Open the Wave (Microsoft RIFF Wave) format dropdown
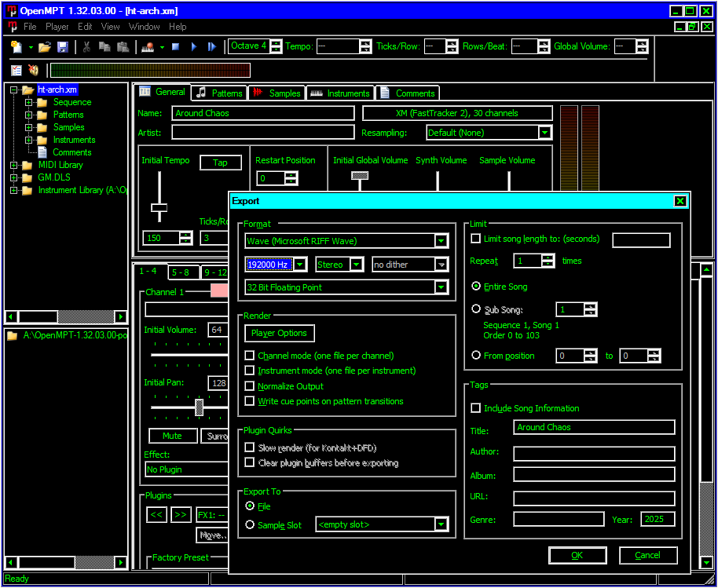The image size is (718, 588). click(441, 241)
